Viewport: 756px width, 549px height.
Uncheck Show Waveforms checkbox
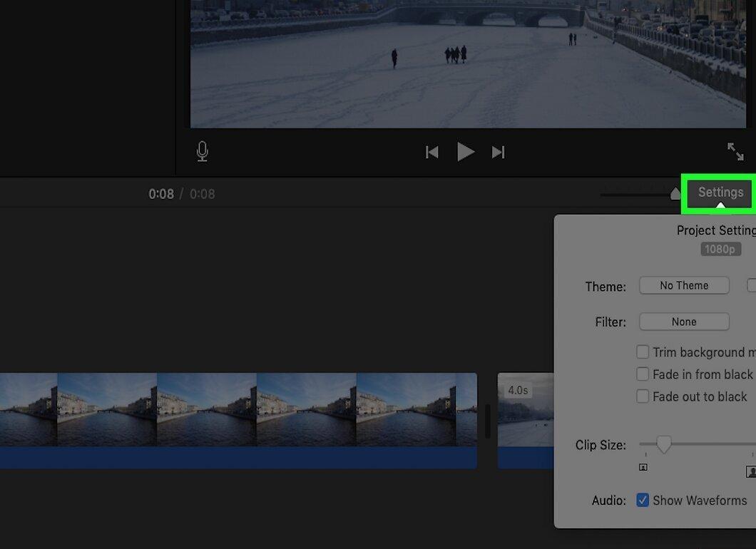(x=643, y=500)
